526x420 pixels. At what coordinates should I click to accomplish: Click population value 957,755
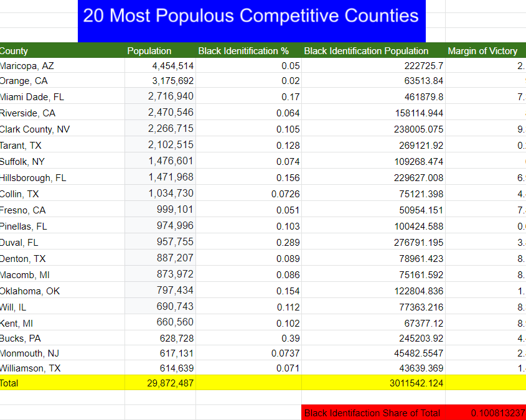coord(161,241)
